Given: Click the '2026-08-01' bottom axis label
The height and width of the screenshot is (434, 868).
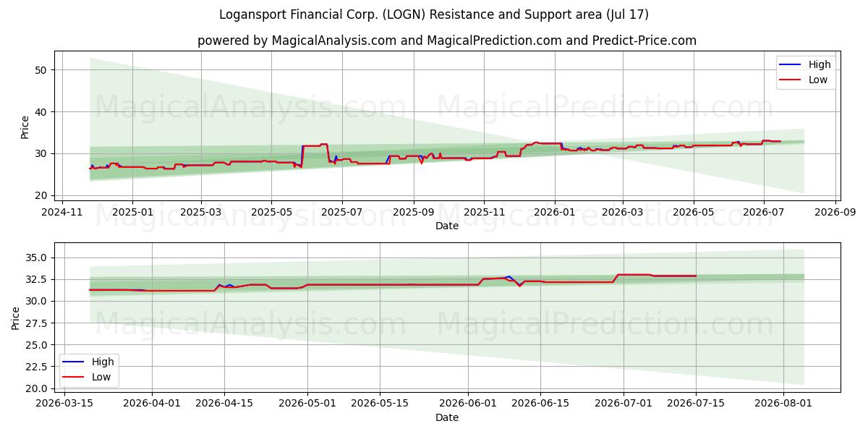Looking at the screenshot, I should pos(784,405).
